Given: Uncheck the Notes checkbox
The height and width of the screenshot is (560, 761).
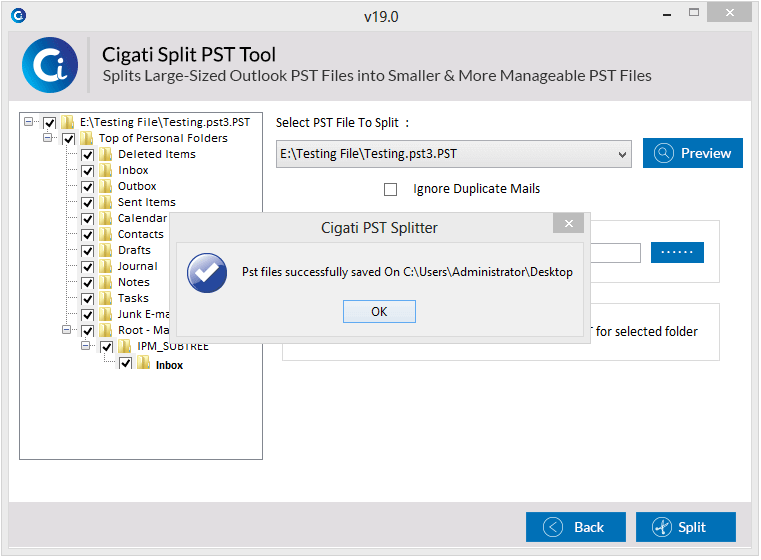Looking at the screenshot, I should tap(87, 283).
